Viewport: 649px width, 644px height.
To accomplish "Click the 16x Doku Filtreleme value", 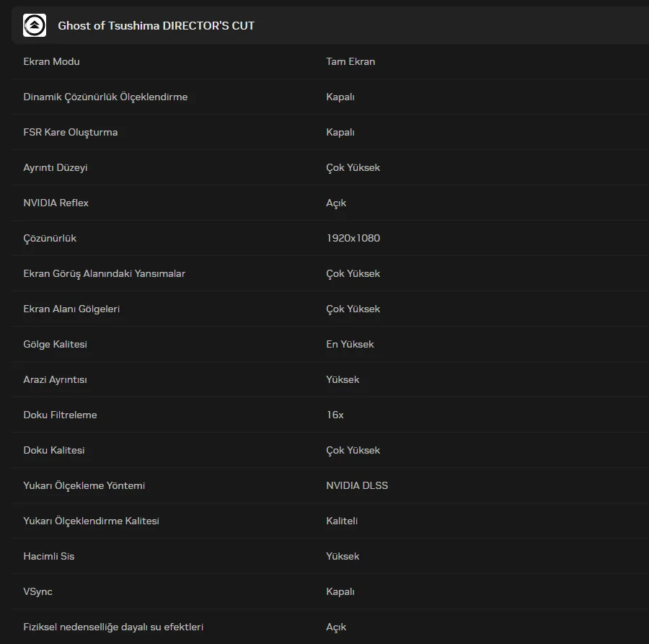I will click(335, 415).
